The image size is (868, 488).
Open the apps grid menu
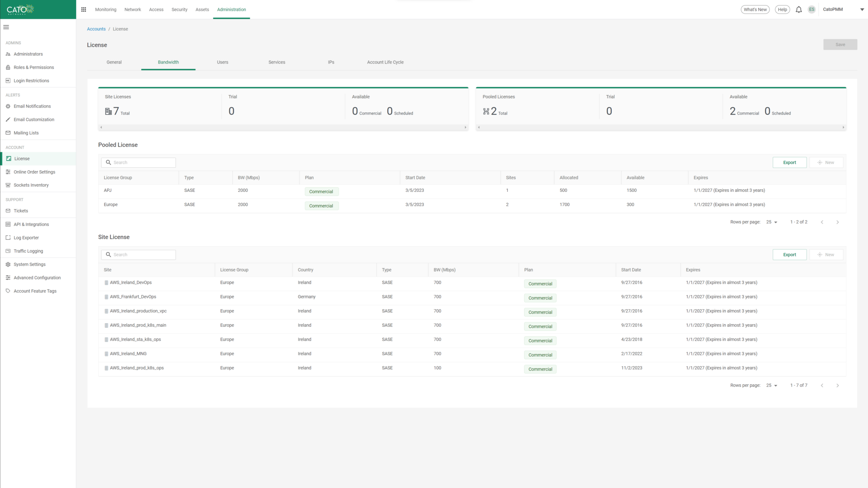click(83, 9)
